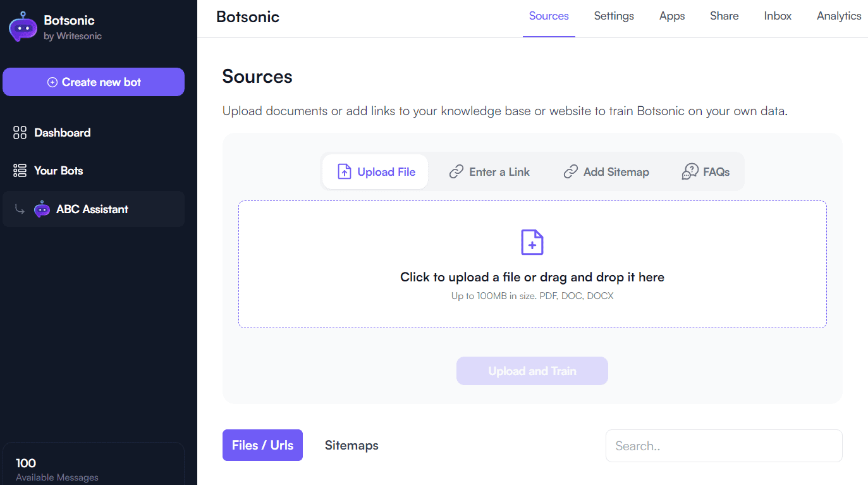Click the add-file icon in dropzone
Image resolution: width=868 pixels, height=485 pixels.
(532, 242)
